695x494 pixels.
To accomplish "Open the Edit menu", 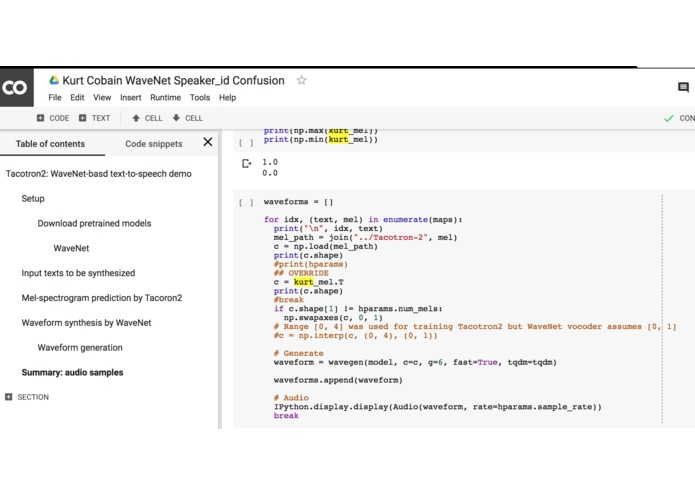I will pyautogui.click(x=77, y=97).
